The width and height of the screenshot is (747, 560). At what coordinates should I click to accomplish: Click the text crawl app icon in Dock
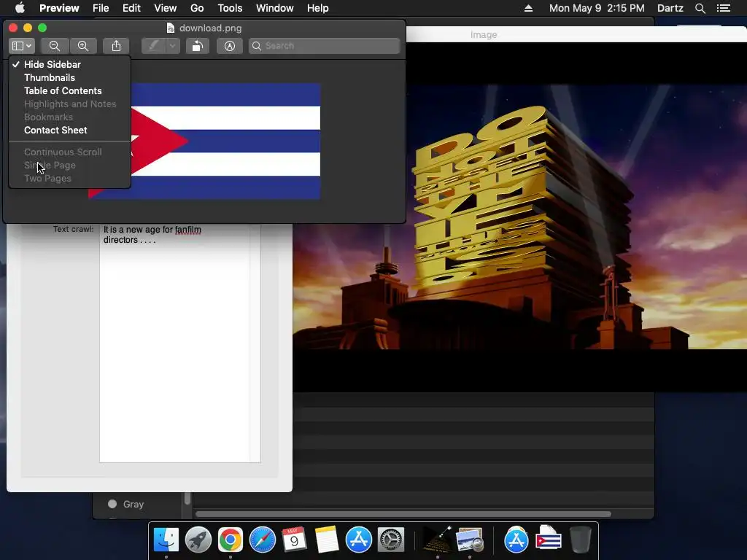click(438, 540)
